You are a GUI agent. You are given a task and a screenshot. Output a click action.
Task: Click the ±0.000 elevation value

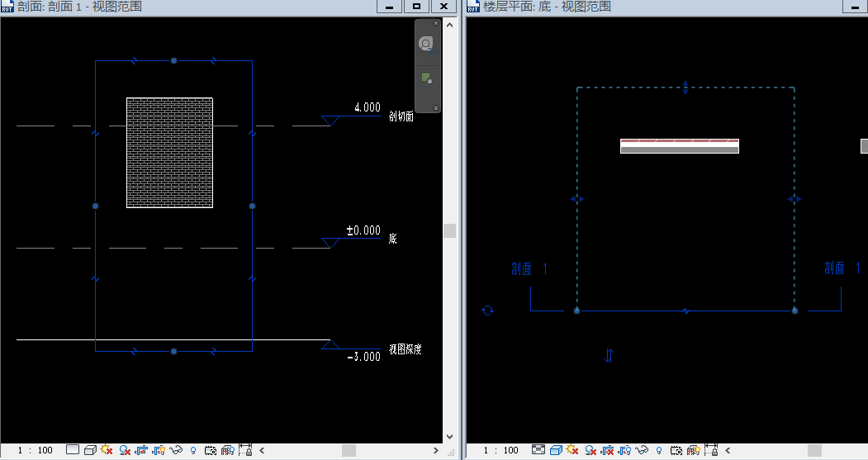tap(363, 230)
